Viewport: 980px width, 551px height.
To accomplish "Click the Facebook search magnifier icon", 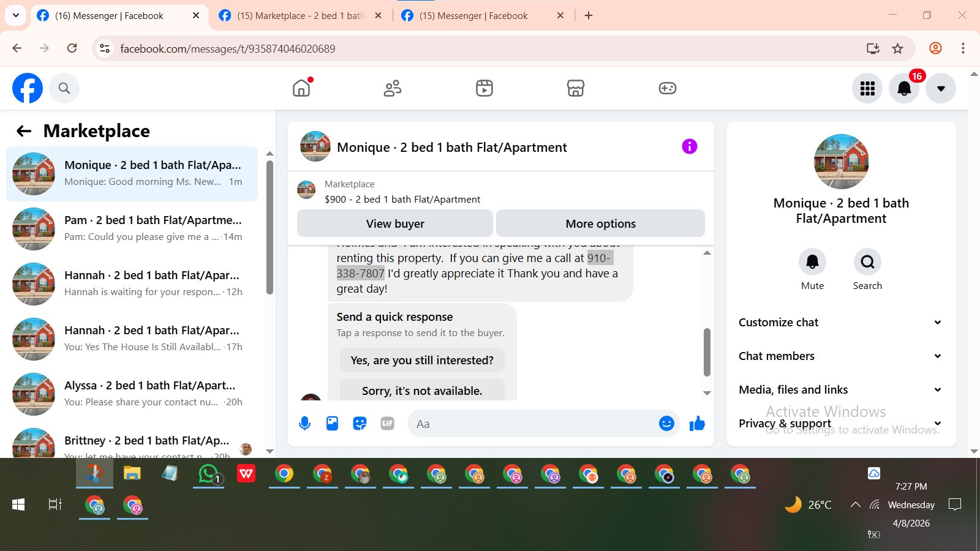I will coord(64,88).
